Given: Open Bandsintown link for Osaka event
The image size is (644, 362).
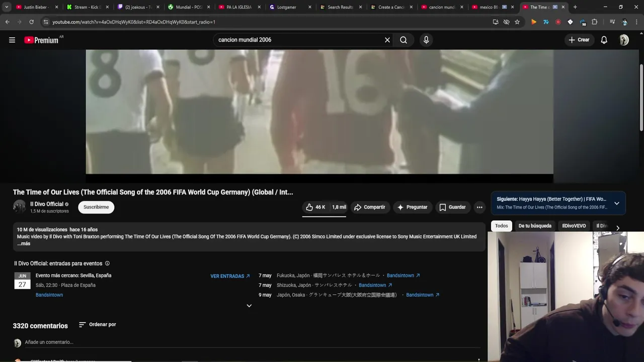Looking at the screenshot, I should click(x=423, y=295).
